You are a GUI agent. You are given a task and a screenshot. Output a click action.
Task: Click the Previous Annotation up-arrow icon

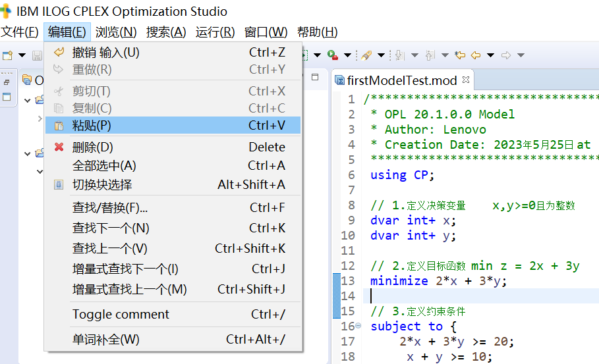pos(430,55)
